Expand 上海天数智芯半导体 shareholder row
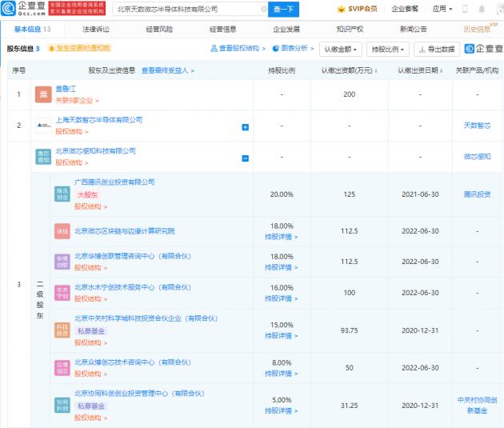This screenshot has height=428, width=504. coord(245,126)
